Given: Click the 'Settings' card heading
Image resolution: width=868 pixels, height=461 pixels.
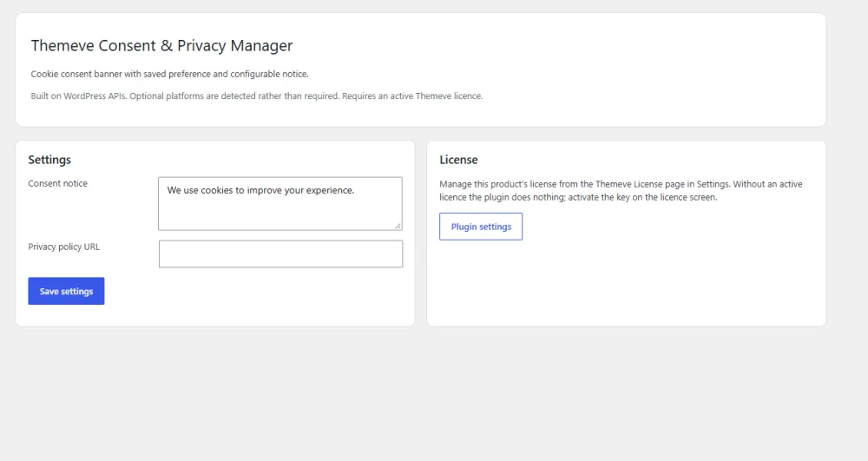Looking at the screenshot, I should [49, 160].
